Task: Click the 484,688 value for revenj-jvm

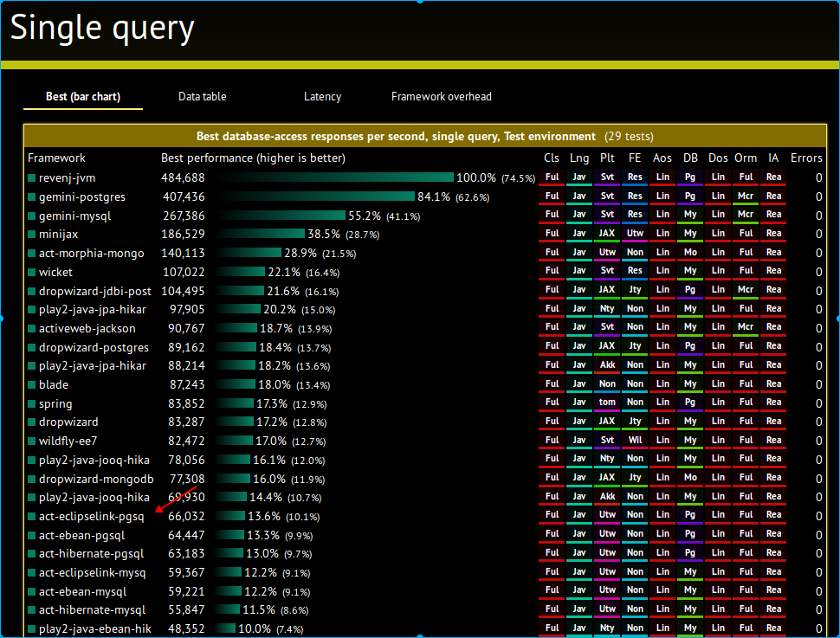Action: [183, 177]
